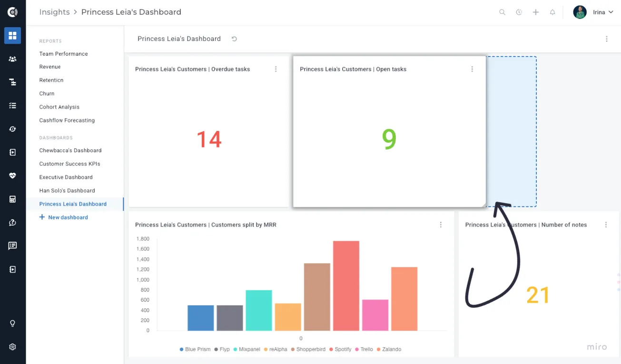The height and width of the screenshot is (364, 621).
Task: Click the plus icon of New dashboard
Action: click(x=42, y=217)
